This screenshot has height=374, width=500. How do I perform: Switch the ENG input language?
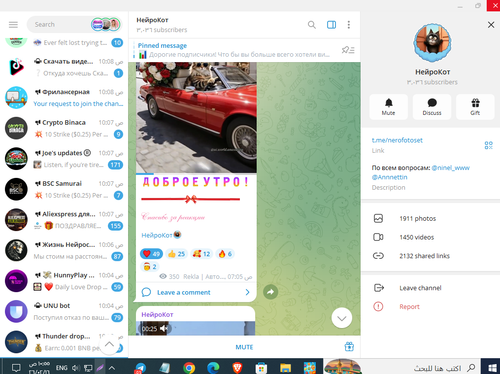pos(62,368)
